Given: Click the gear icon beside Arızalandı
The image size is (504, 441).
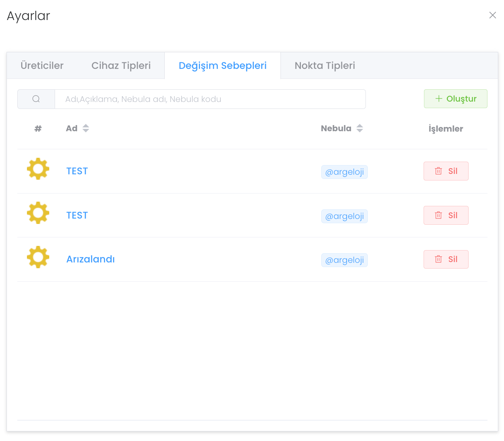Looking at the screenshot, I should tap(38, 257).
